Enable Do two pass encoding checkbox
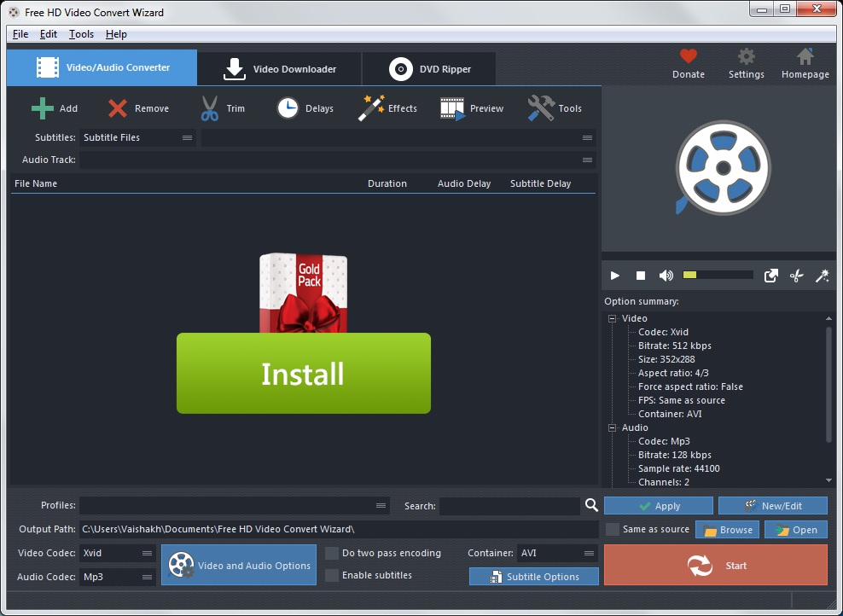Viewport: 843px width, 616px height. point(332,553)
